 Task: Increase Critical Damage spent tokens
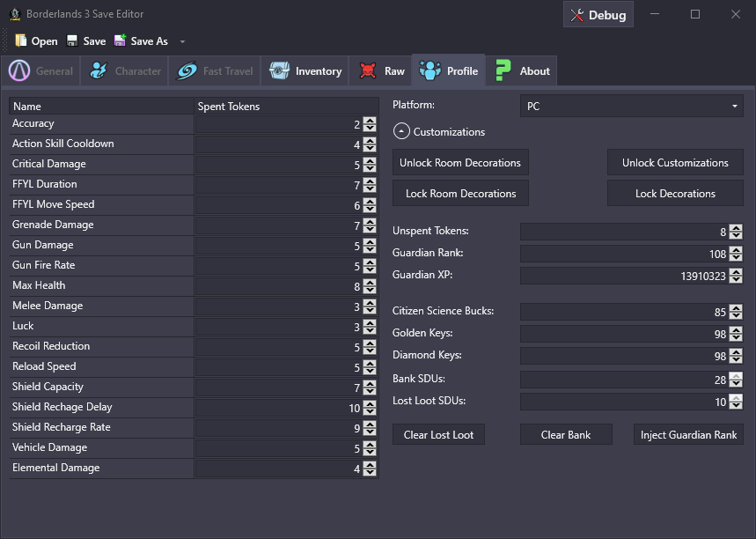pos(370,161)
